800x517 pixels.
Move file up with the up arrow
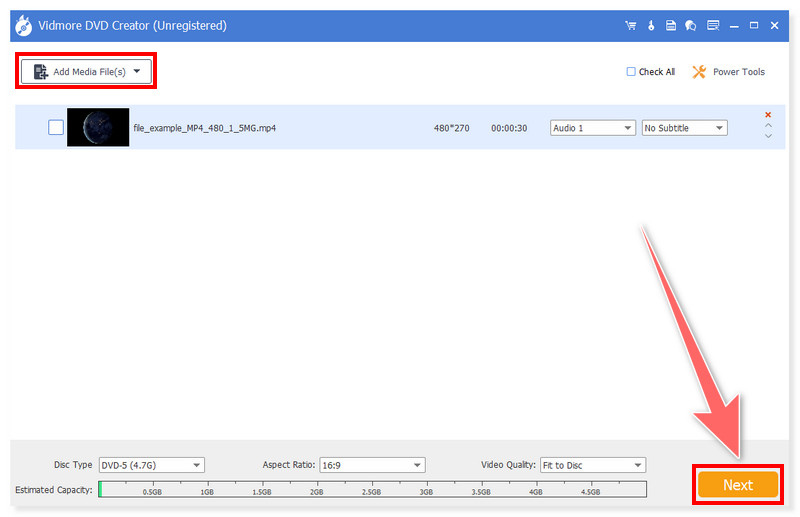click(x=768, y=126)
